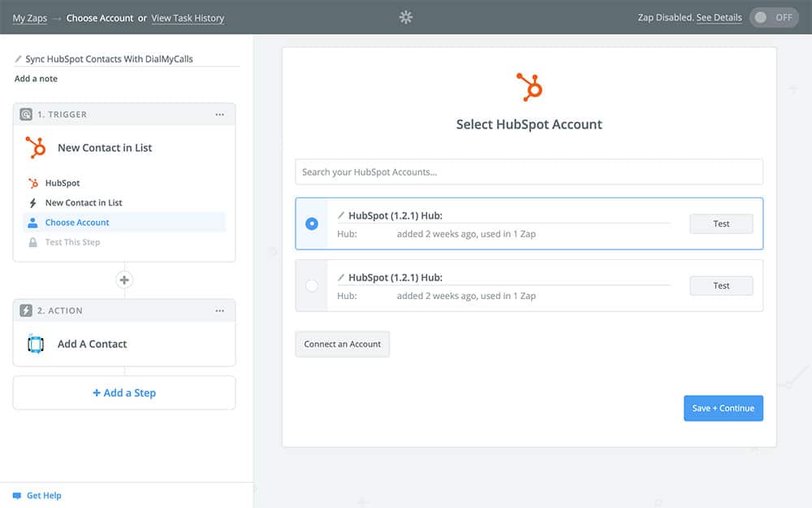Click the Search your HubSpot Accounts field

(529, 172)
